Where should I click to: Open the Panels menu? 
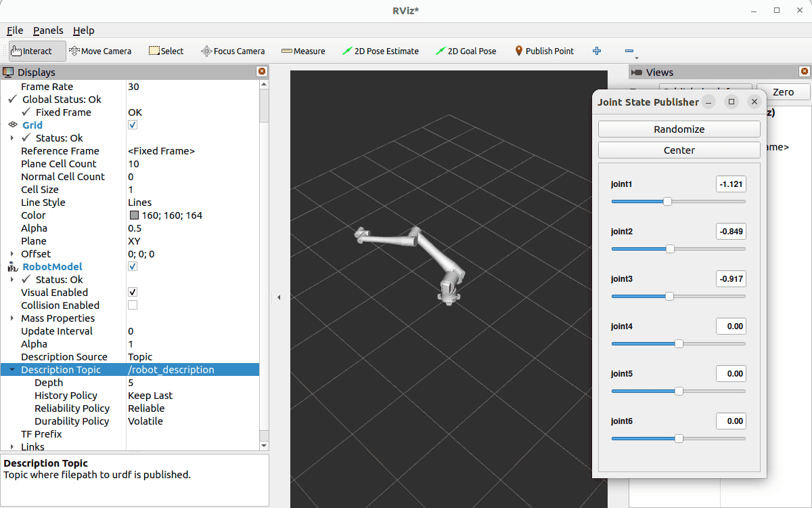coord(48,30)
